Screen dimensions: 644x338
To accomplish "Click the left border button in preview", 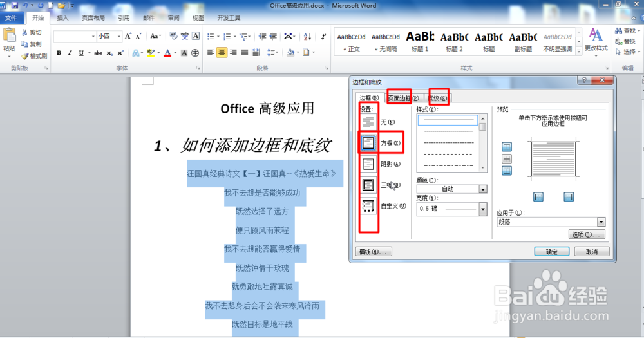I will click(x=538, y=197).
